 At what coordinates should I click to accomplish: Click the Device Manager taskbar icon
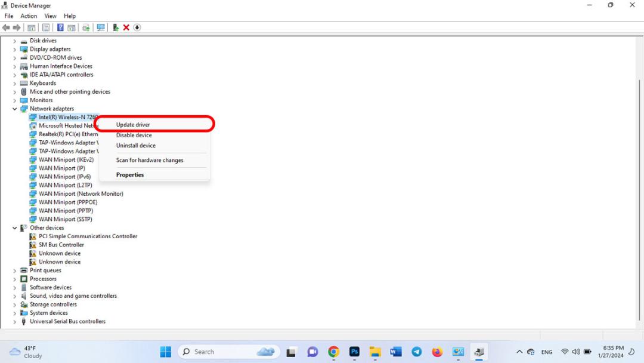click(x=479, y=352)
